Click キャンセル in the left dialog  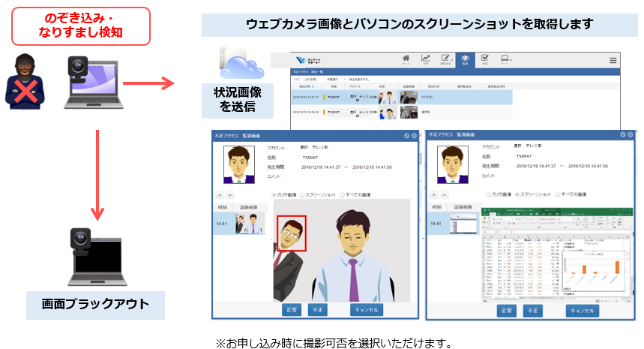(x=366, y=309)
